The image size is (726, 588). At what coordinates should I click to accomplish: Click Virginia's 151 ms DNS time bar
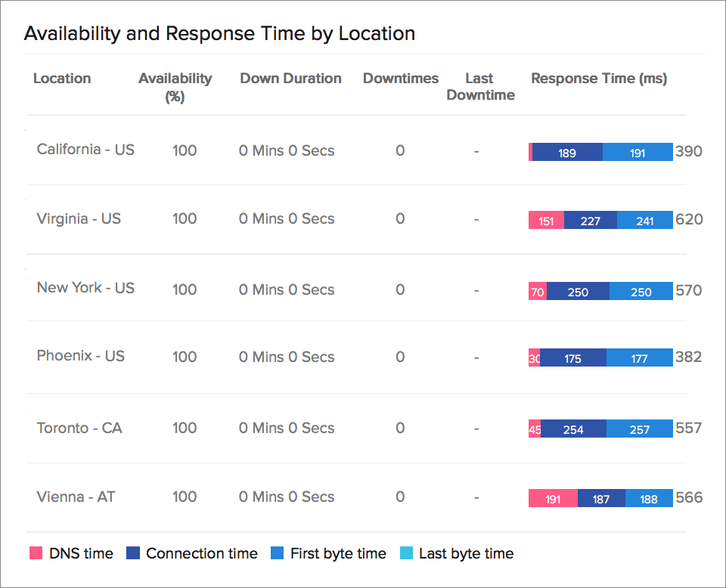(546, 221)
